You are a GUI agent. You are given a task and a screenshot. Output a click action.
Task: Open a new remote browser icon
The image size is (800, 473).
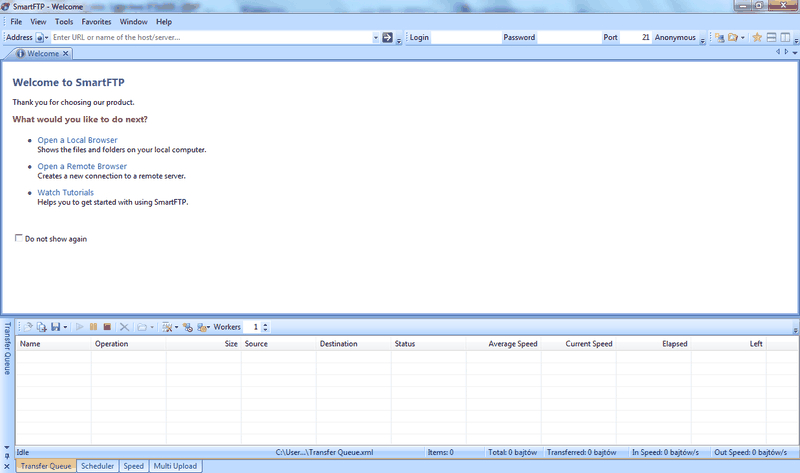(x=719, y=37)
